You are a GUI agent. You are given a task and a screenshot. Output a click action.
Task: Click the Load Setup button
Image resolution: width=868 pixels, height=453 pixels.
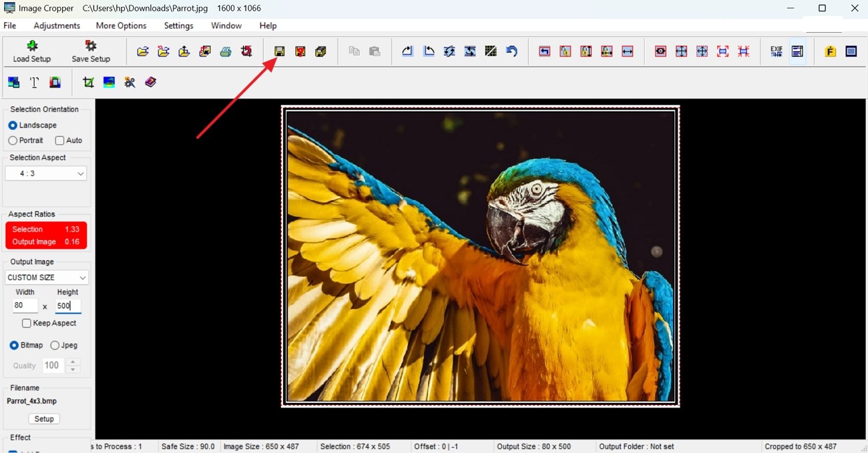pyautogui.click(x=32, y=51)
